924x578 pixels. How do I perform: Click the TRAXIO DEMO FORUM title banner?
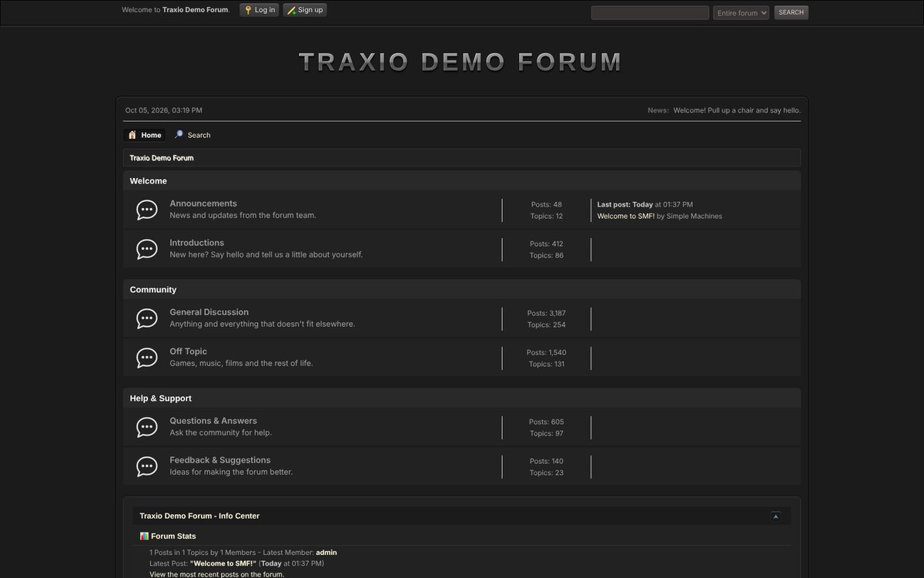pos(460,62)
